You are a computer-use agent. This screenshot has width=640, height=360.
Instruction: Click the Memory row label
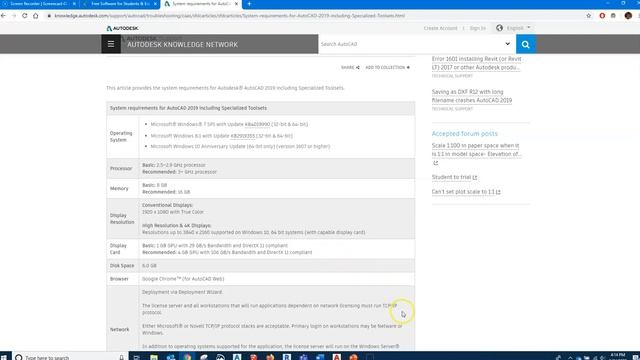pyautogui.click(x=119, y=189)
